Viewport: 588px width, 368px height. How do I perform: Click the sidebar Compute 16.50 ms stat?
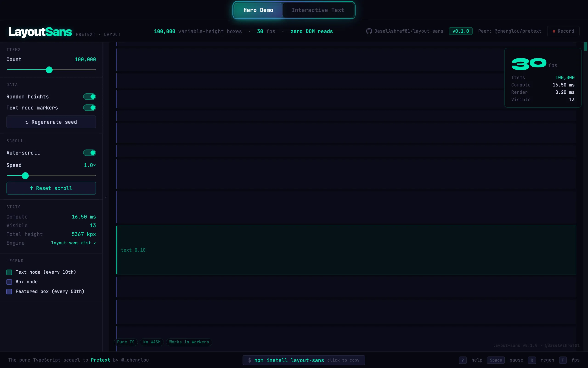point(51,217)
